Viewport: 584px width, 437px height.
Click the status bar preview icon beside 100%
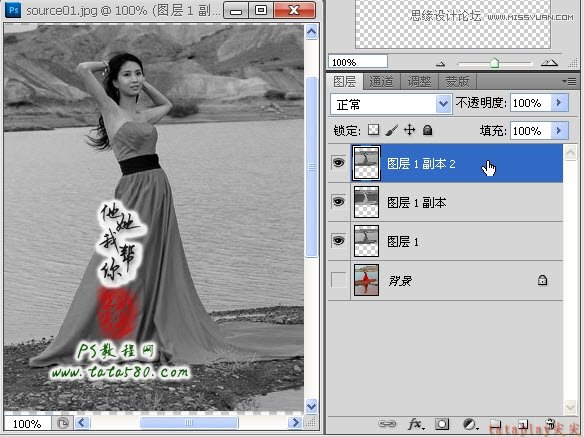coord(63,423)
